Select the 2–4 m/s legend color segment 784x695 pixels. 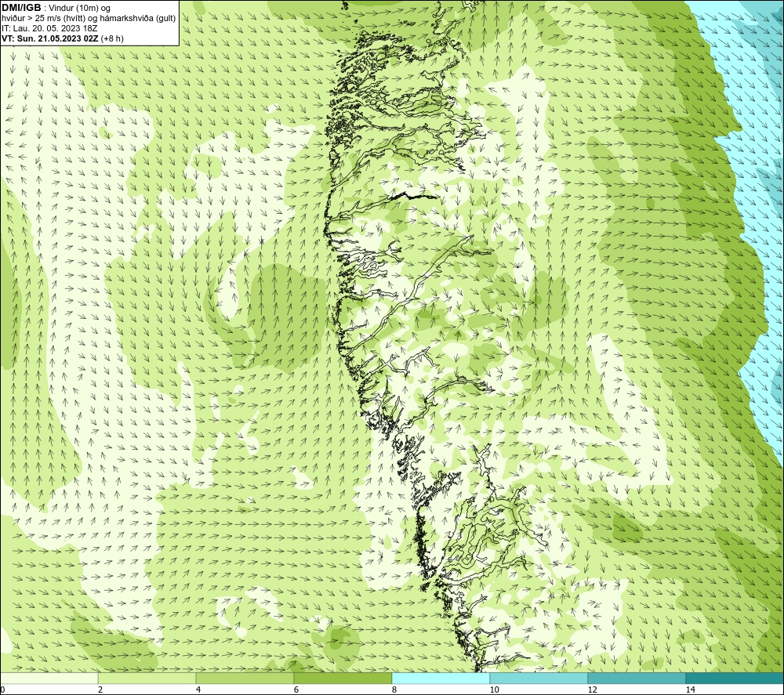point(147,678)
